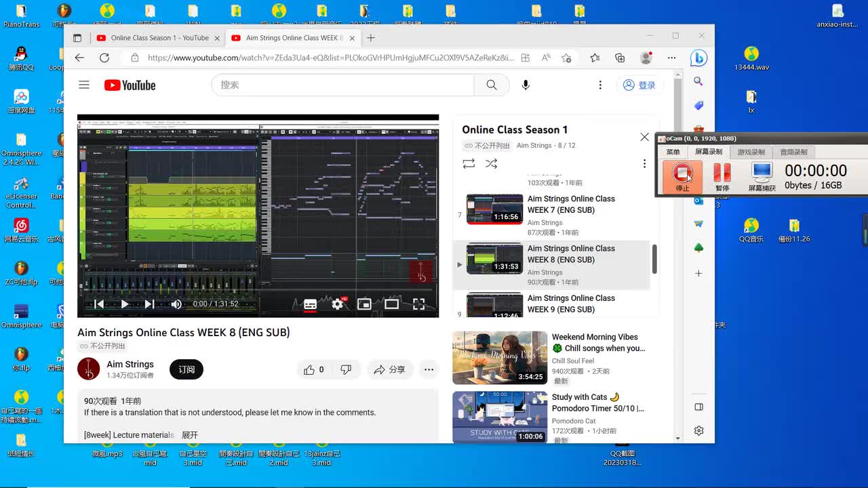The width and height of the screenshot is (868, 488).
Task: Click the Edge sidebar search icon
Action: (698, 81)
